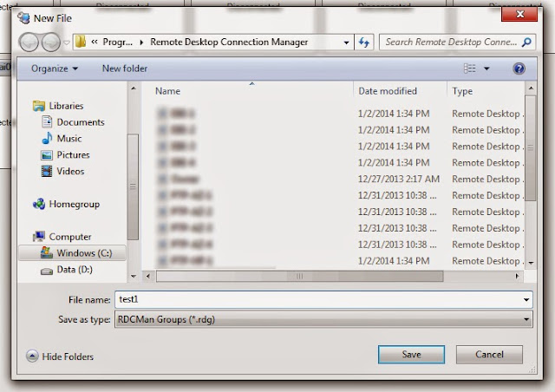The width and height of the screenshot is (555, 392).
Task: Open Pictures library
Action: 73,154
